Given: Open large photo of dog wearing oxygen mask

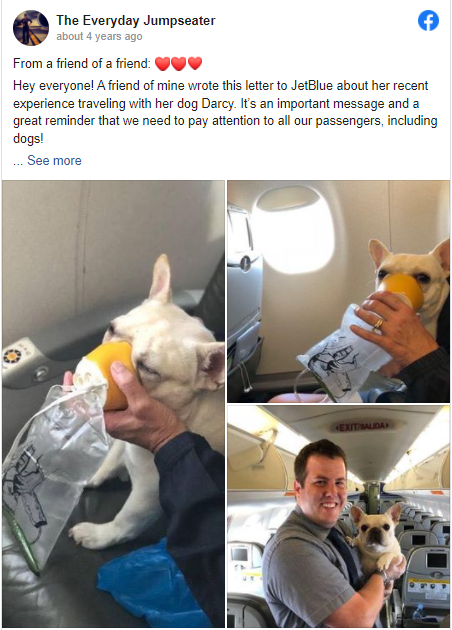Looking at the screenshot, I should click(x=113, y=404).
